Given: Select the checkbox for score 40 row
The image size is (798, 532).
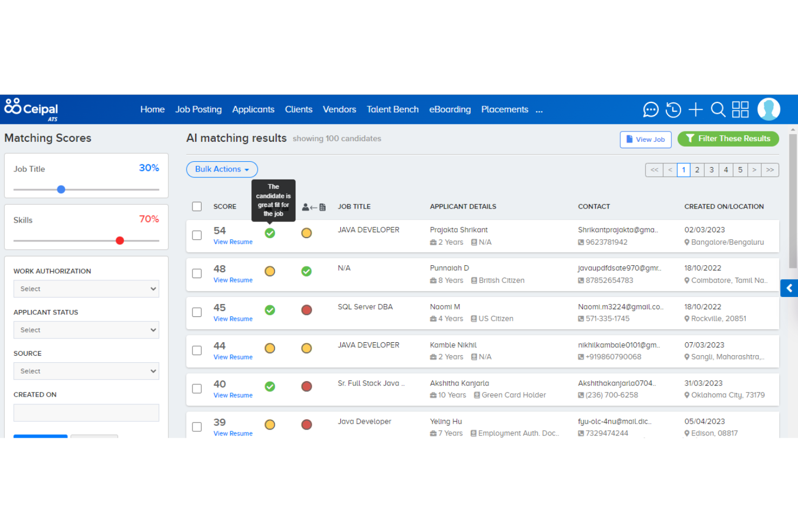Looking at the screenshot, I should point(197,389).
